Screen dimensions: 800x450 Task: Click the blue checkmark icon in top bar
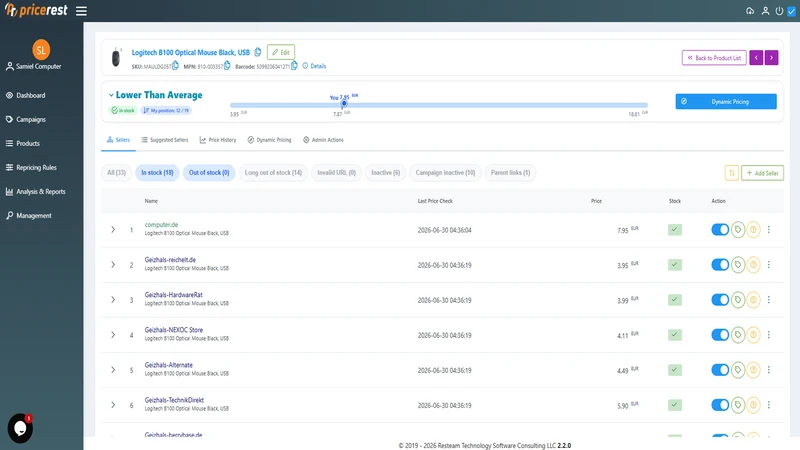(x=791, y=11)
